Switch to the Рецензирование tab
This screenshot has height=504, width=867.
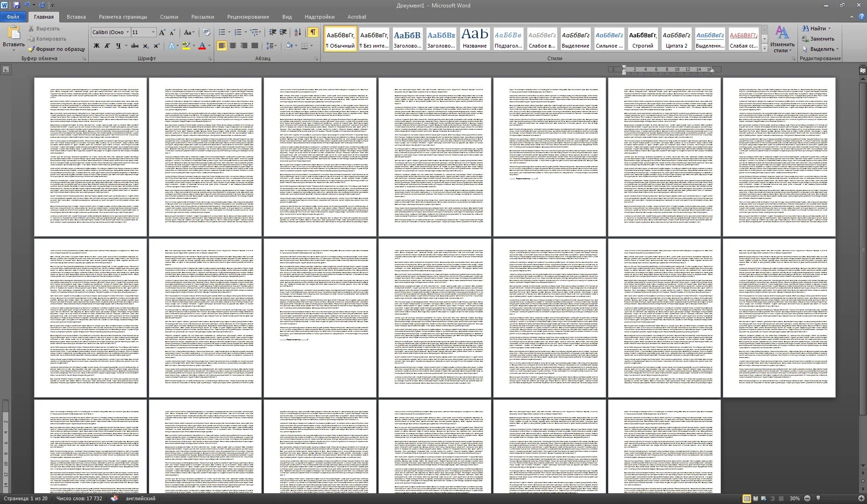[248, 17]
